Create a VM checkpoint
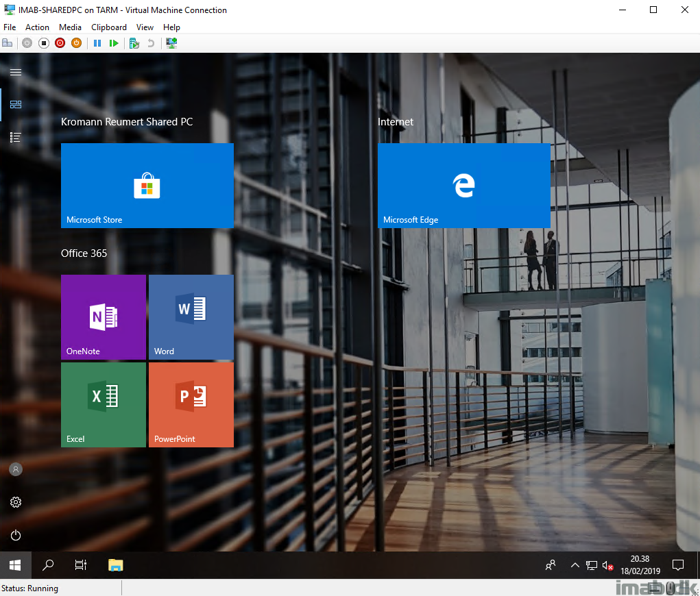The width and height of the screenshot is (700, 596). pos(134,43)
